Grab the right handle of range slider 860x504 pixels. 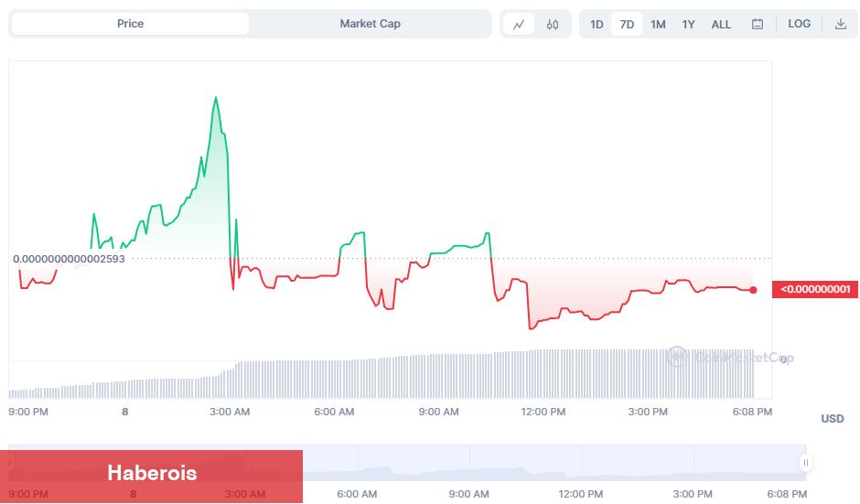tap(806, 463)
